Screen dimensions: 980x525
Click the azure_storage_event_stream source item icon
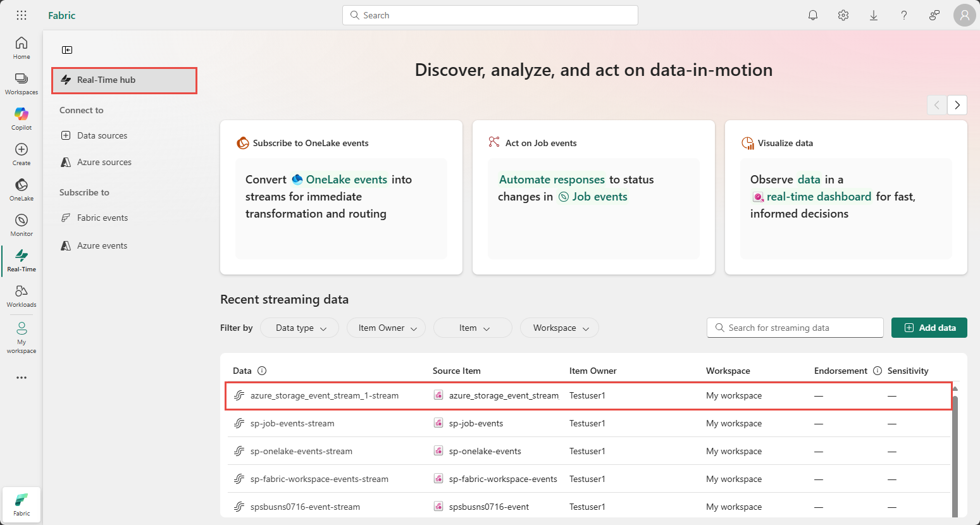(x=438, y=395)
